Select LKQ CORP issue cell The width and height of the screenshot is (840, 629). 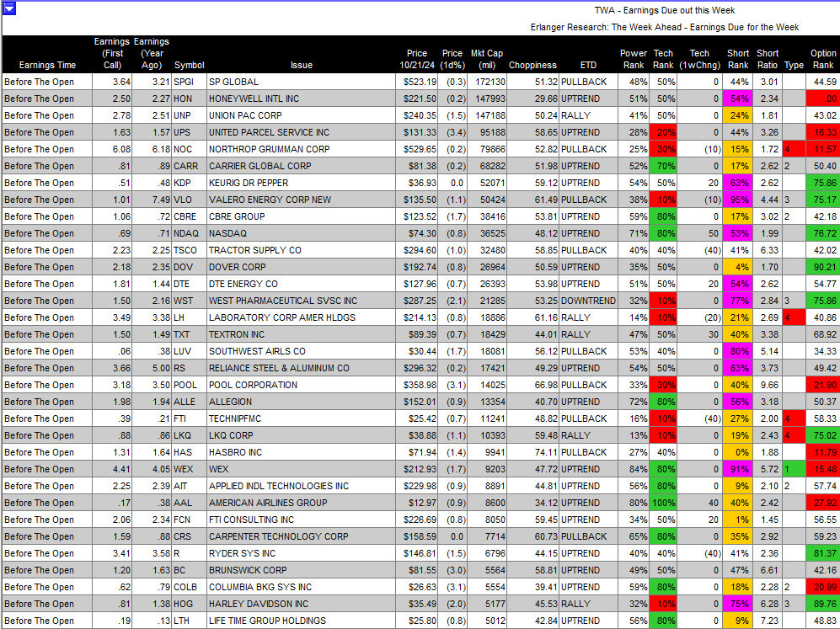(301, 435)
